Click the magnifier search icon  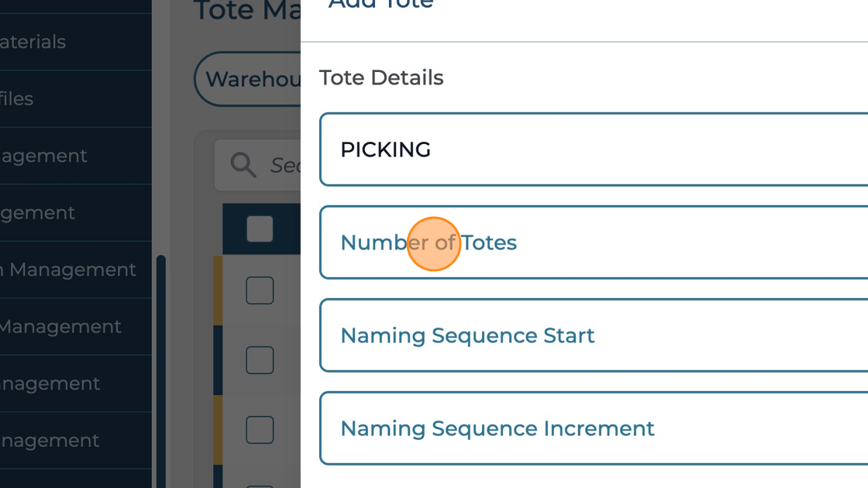coord(243,165)
